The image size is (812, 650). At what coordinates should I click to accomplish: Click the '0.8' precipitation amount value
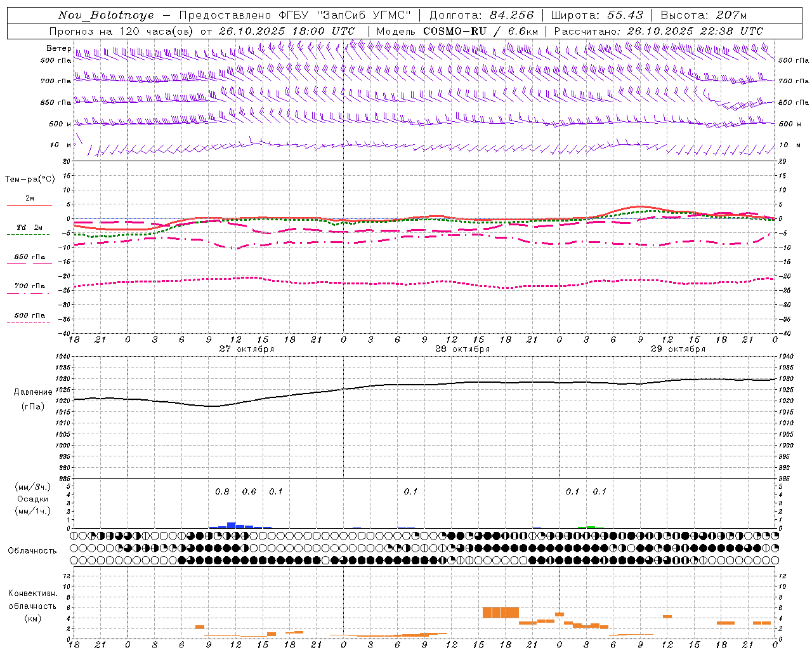point(222,492)
